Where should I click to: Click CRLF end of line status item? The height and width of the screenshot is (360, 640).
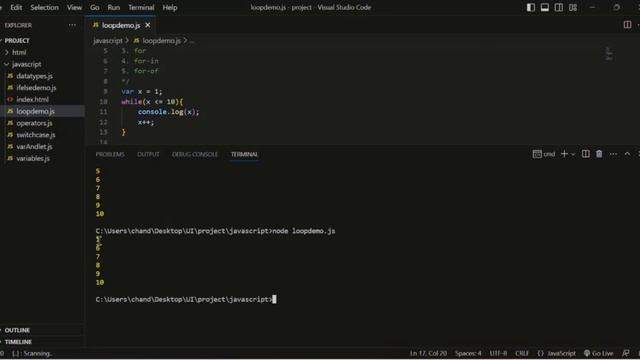pos(522,353)
